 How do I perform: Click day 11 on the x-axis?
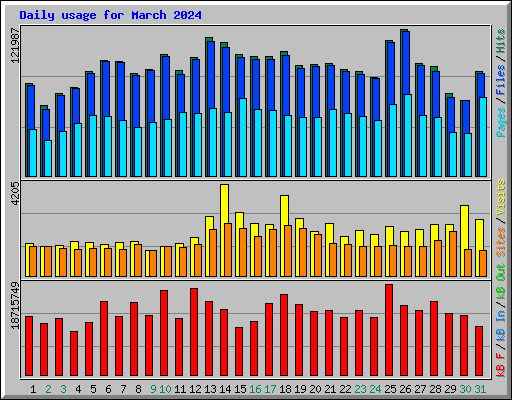click(180, 389)
